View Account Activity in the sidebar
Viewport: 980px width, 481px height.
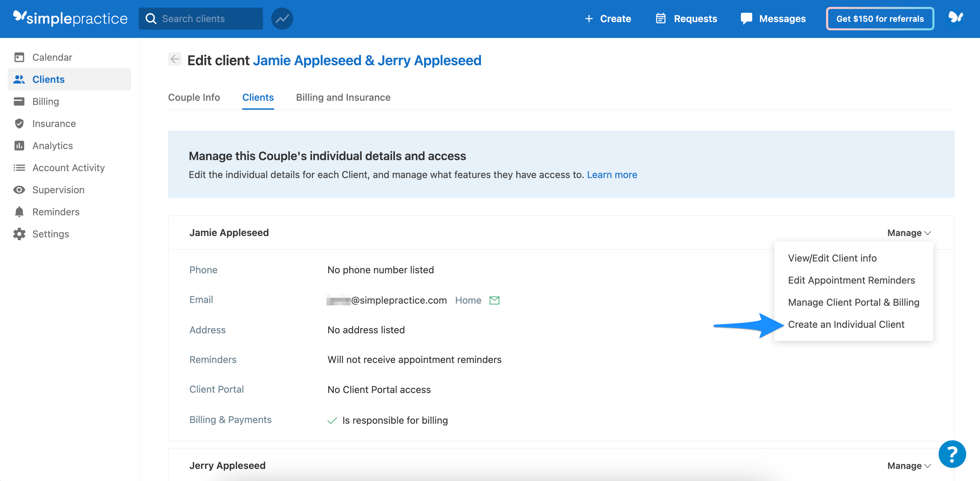tap(68, 167)
